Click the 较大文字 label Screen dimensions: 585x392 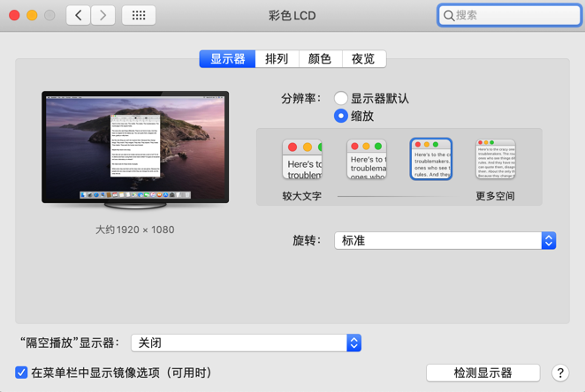tap(302, 196)
